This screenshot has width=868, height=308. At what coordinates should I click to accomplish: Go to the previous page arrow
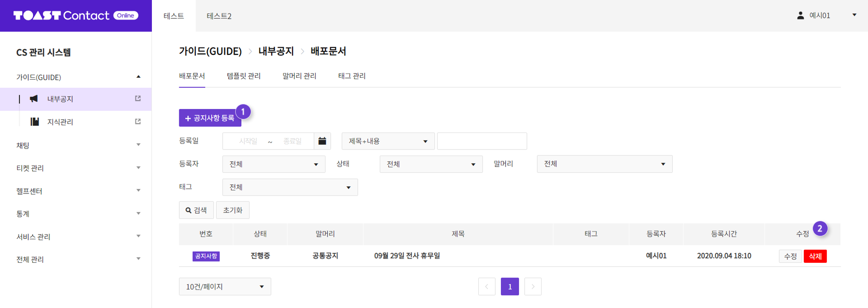pos(487,287)
